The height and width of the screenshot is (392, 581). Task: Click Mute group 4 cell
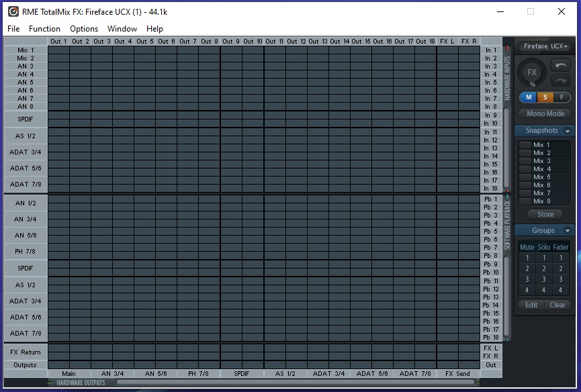[x=527, y=290]
